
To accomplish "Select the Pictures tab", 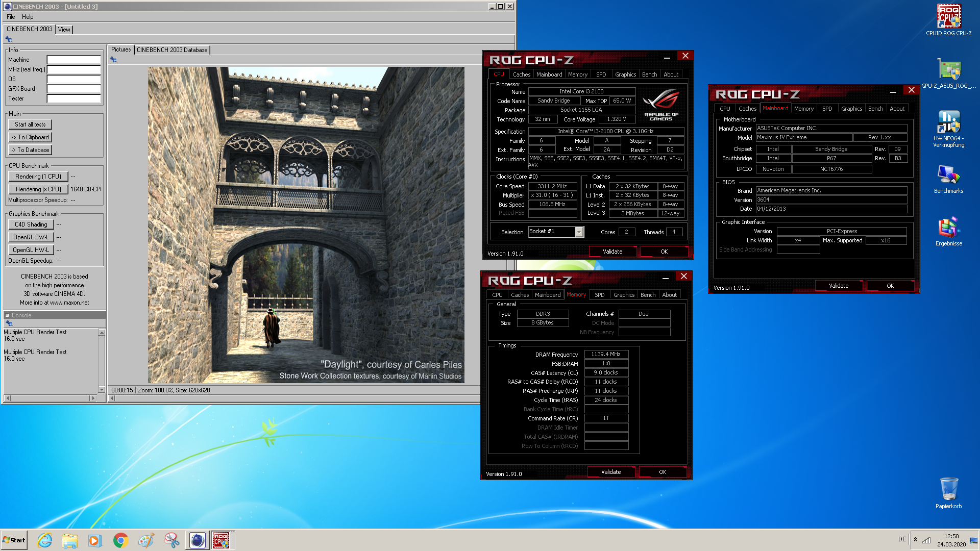I will [x=121, y=49].
